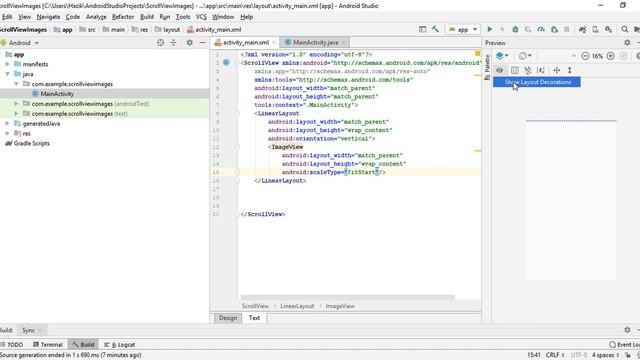Open the Logcat tool window
Image resolution: width=640 pixels, height=360 pixels.
click(x=120, y=344)
